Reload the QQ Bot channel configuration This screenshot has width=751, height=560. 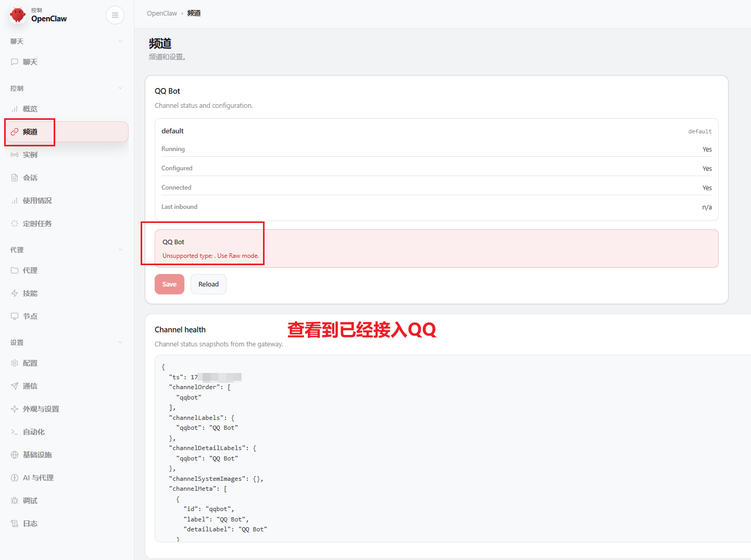208,284
